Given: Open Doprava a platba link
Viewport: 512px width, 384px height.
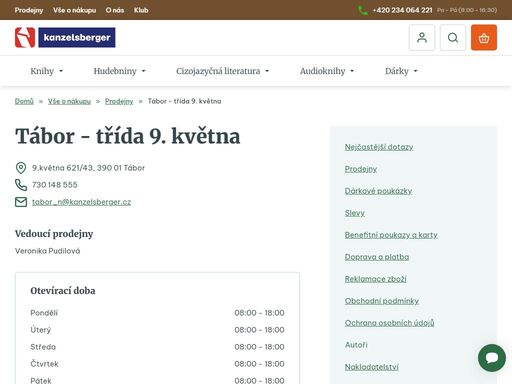Looking at the screenshot, I should [377, 257].
